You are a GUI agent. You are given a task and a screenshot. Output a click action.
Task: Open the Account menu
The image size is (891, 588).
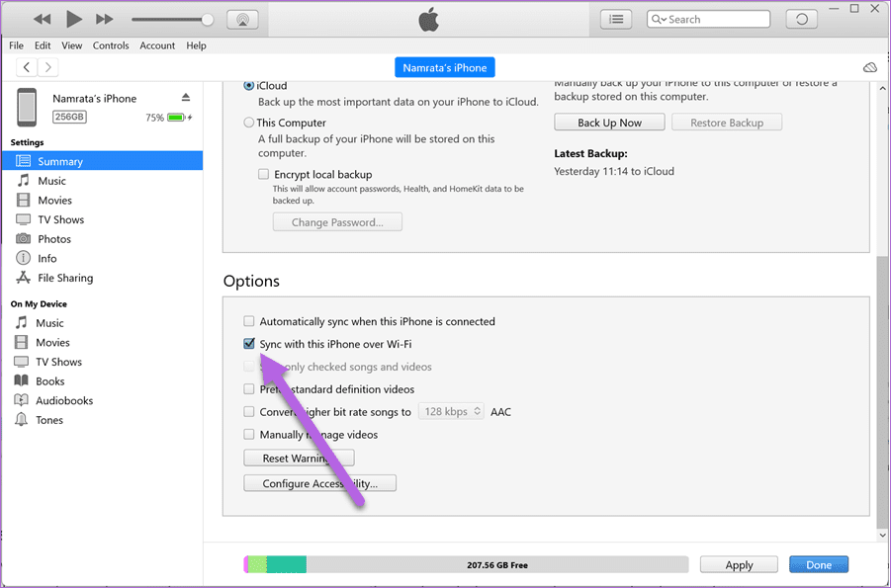point(157,45)
